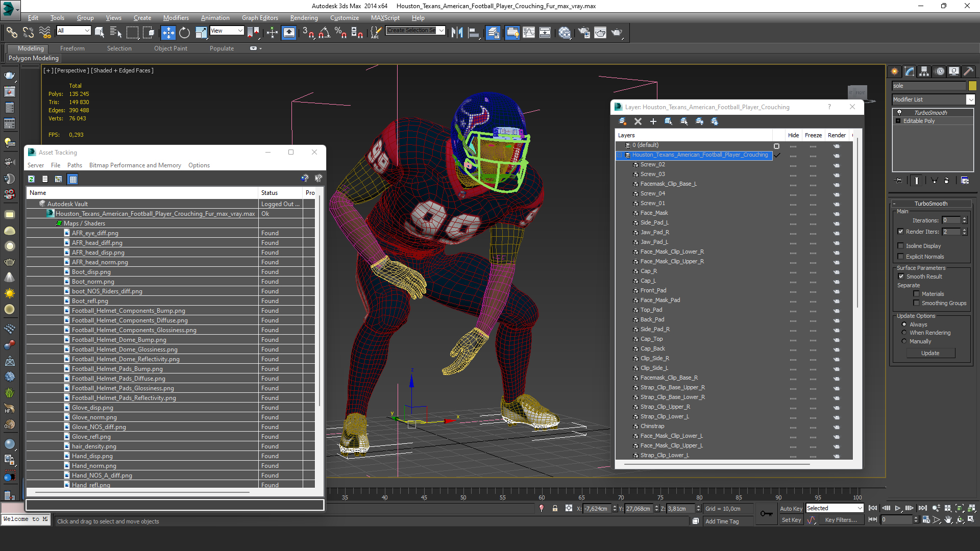Open the Utilities hammer panel tab

pyautogui.click(x=968, y=71)
